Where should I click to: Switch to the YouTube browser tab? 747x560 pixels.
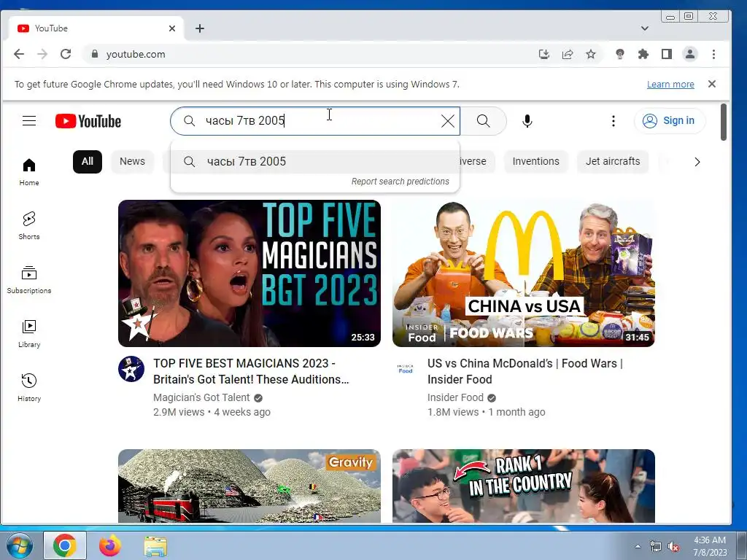[x=96, y=28]
